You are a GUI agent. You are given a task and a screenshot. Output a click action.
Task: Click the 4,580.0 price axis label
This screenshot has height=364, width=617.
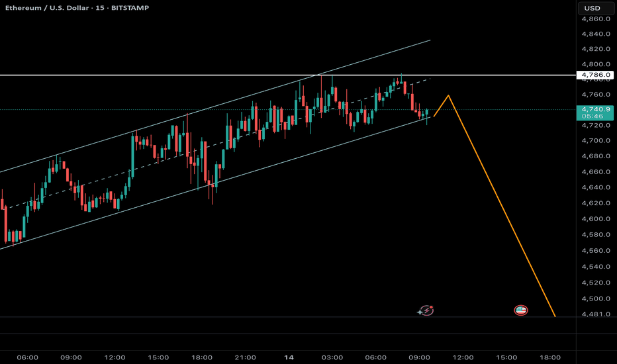[596, 234]
